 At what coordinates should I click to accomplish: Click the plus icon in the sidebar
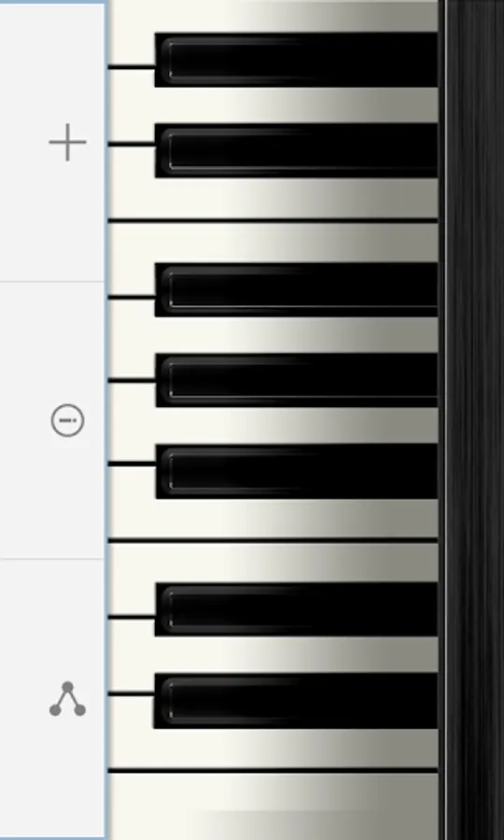[x=67, y=142]
